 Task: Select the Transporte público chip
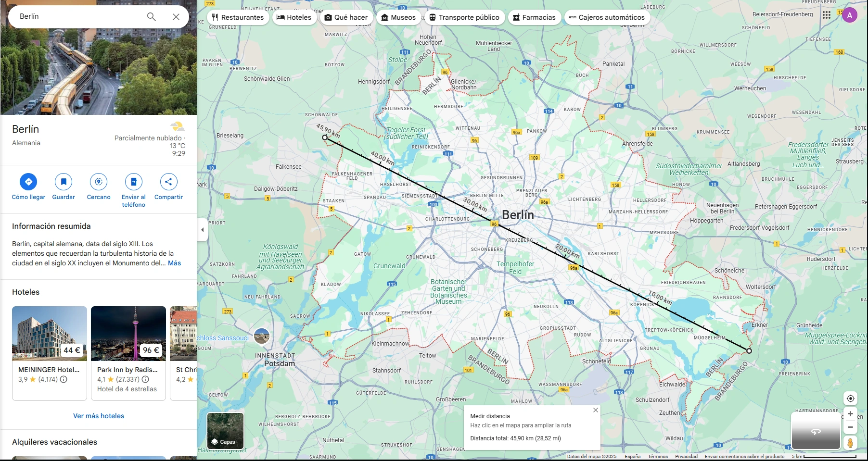tap(464, 17)
